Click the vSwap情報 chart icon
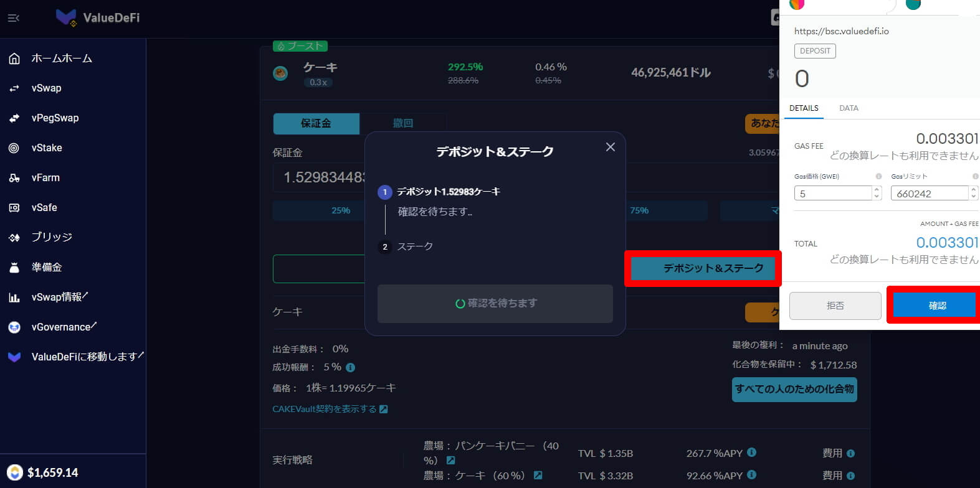 click(x=14, y=298)
